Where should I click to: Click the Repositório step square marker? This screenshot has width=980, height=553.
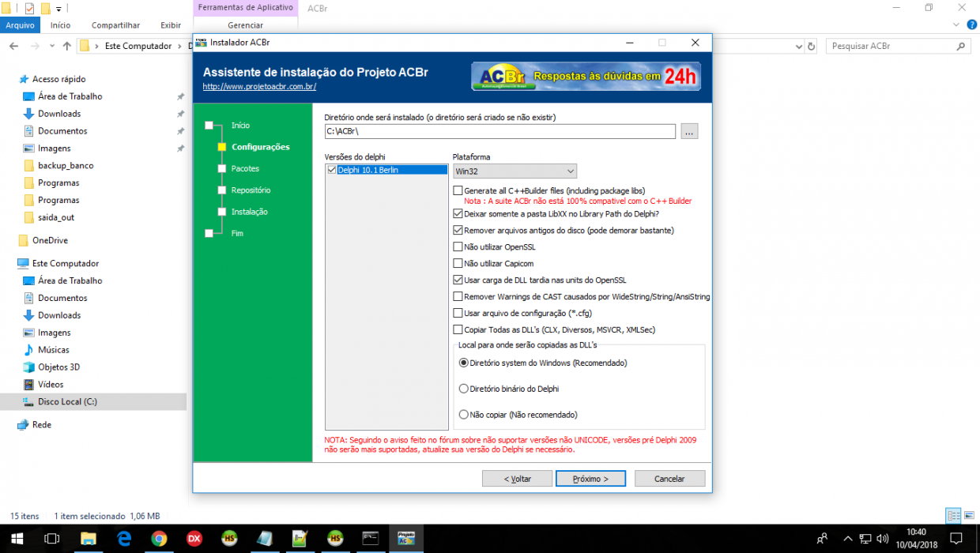[223, 190]
